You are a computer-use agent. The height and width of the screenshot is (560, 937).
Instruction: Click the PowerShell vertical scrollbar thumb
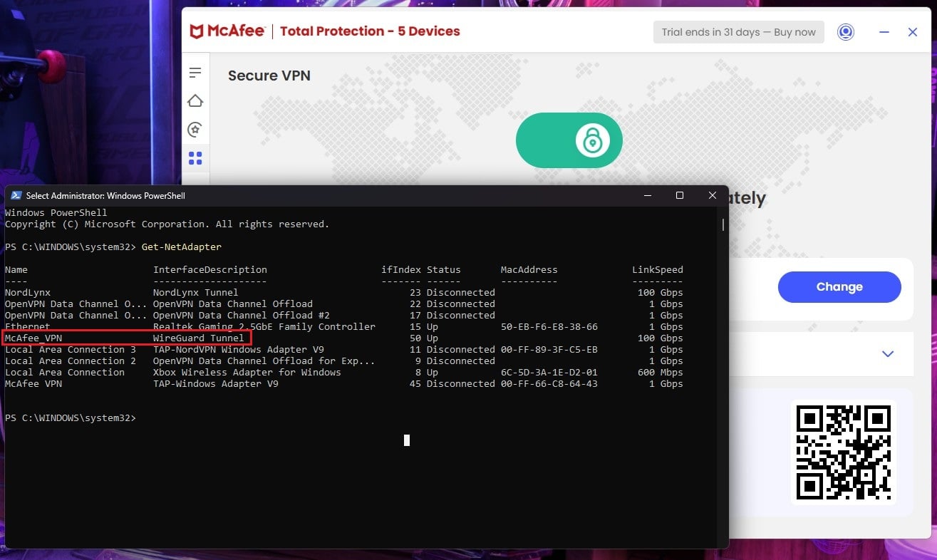[723, 224]
